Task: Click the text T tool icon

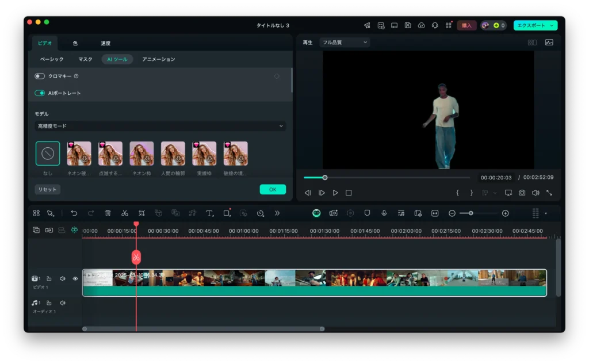Action: pos(209,213)
